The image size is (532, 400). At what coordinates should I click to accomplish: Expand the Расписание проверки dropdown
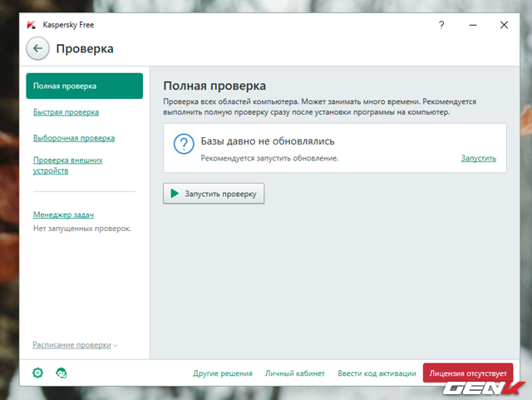pos(75,344)
